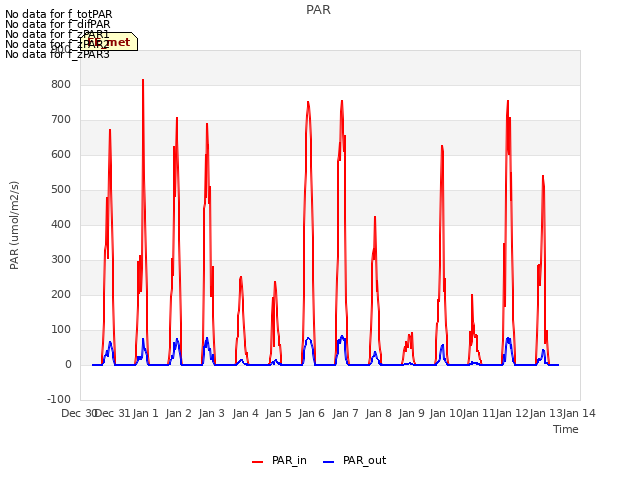Click the 800 y-axis tick label
The image size is (640, 480).
(61, 84)
